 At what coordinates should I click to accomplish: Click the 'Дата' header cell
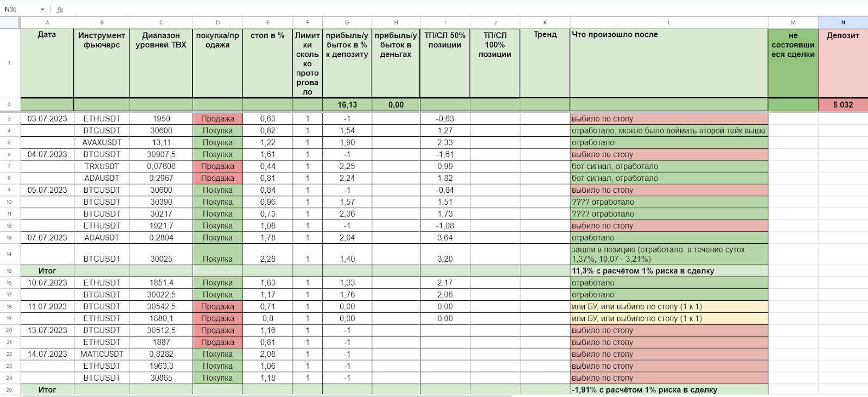[x=47, y=63]
